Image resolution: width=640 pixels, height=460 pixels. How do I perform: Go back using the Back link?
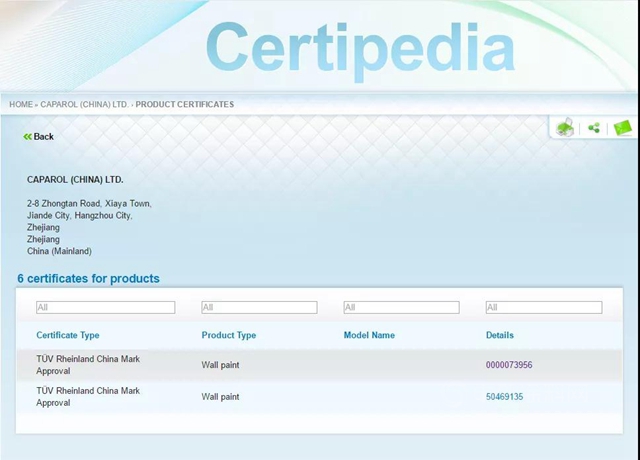(39, 136)
